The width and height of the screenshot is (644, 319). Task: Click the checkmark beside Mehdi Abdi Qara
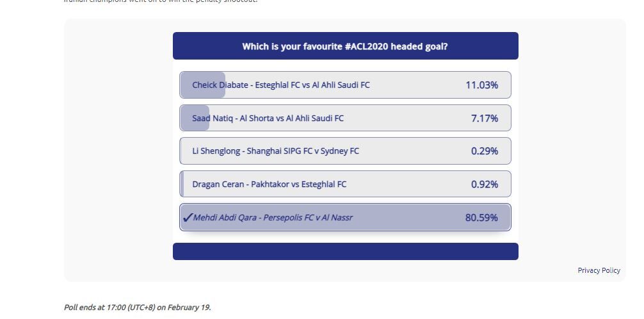pyautogui.click(x=188, y=218)
